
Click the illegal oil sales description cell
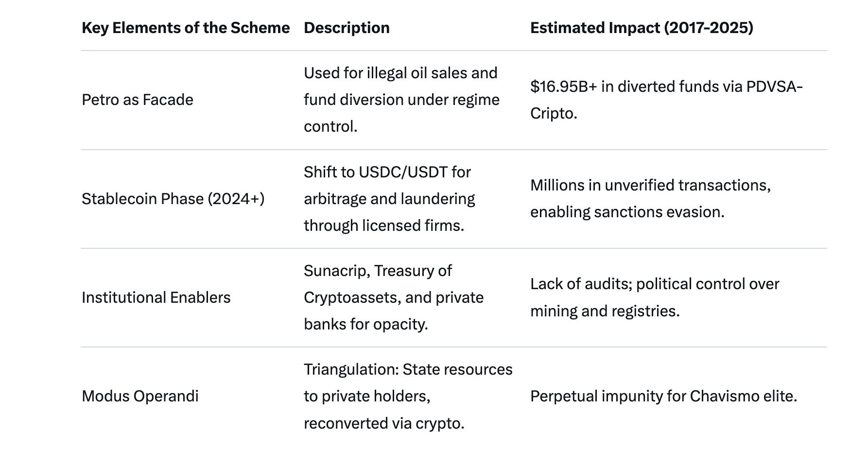click(401, 100)
